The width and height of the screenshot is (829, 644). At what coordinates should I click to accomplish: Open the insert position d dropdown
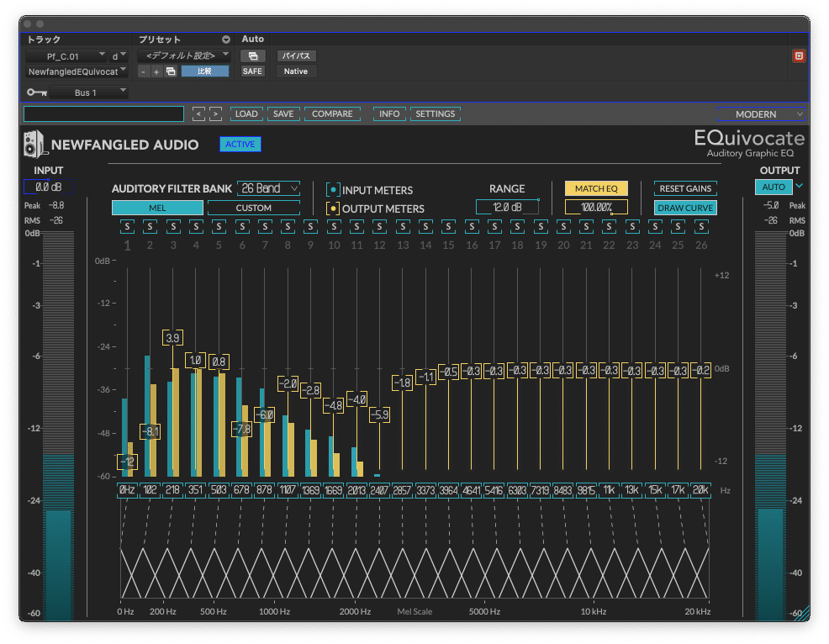pos(119,56)
